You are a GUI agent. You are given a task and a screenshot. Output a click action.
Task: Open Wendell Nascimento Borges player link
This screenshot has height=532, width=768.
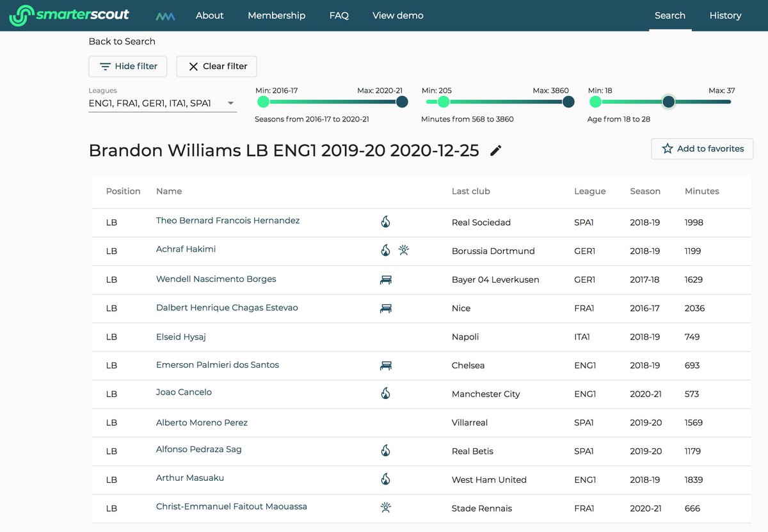click(x=216, y=279)
